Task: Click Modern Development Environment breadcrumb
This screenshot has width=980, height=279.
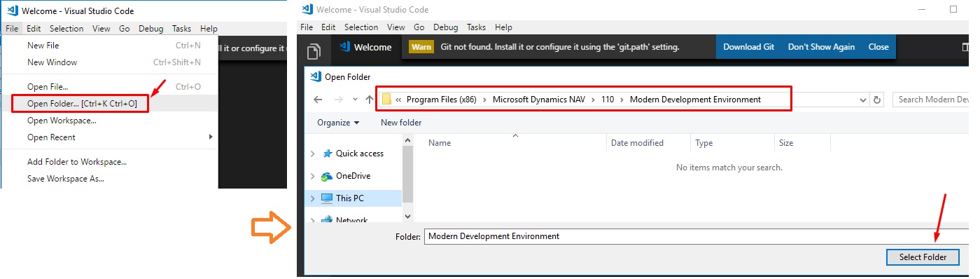Action: pyautogui.click(x=695, y=100)
